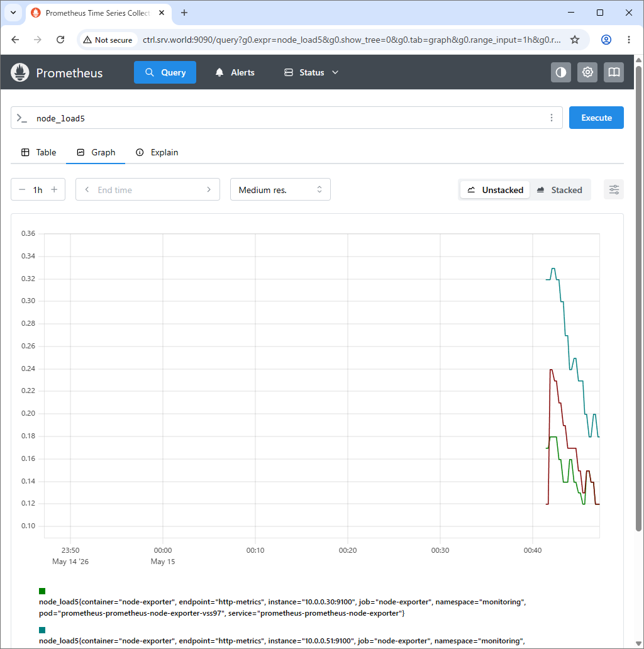
Task: Increase the range with plus button
Action: [x=54, y=189]
